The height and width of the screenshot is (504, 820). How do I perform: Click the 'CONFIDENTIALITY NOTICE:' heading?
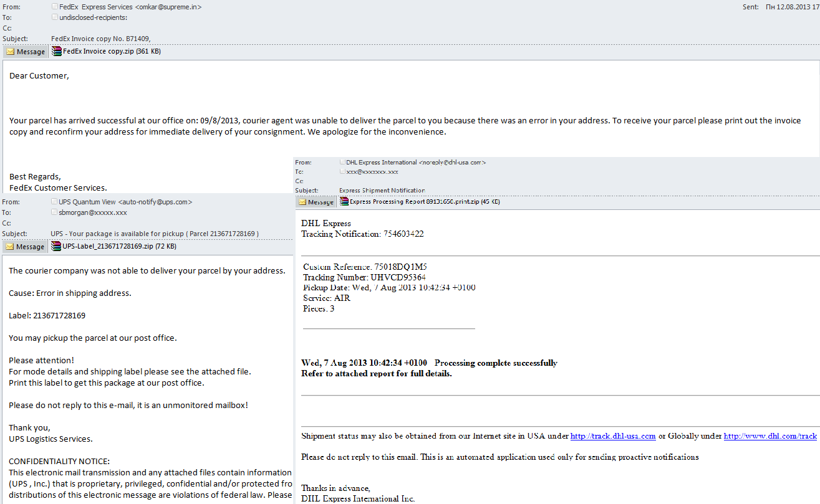(x=59, y=462)
